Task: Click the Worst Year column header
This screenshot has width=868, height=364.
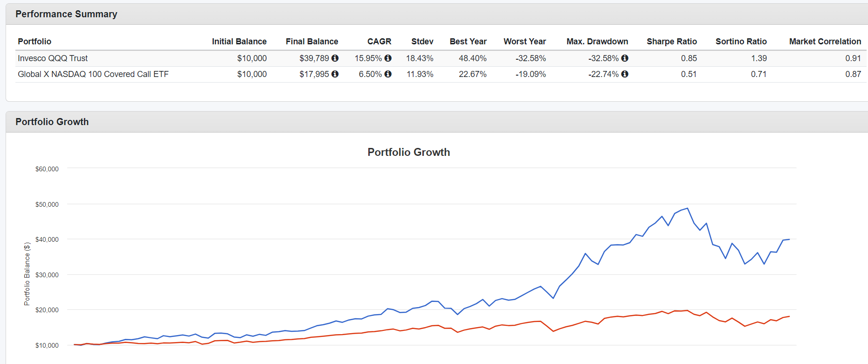Action: [524, 42]
